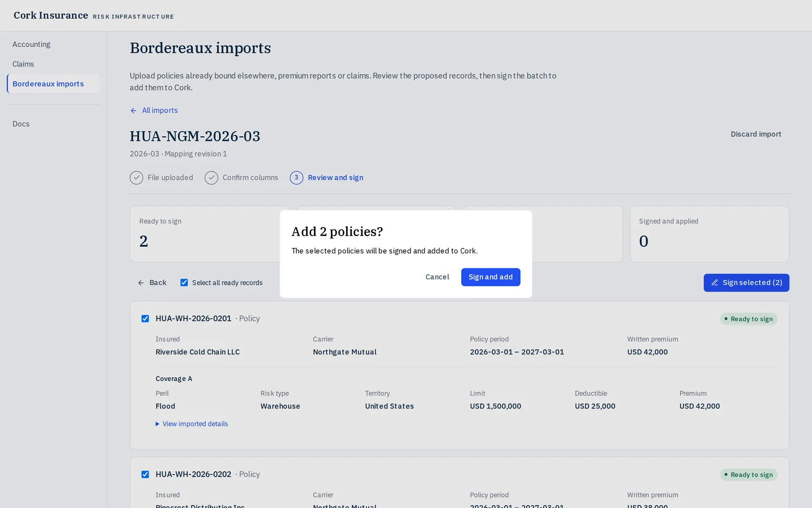
Task: Click the Cork Insurance logo text
Action: coord(51,15)
